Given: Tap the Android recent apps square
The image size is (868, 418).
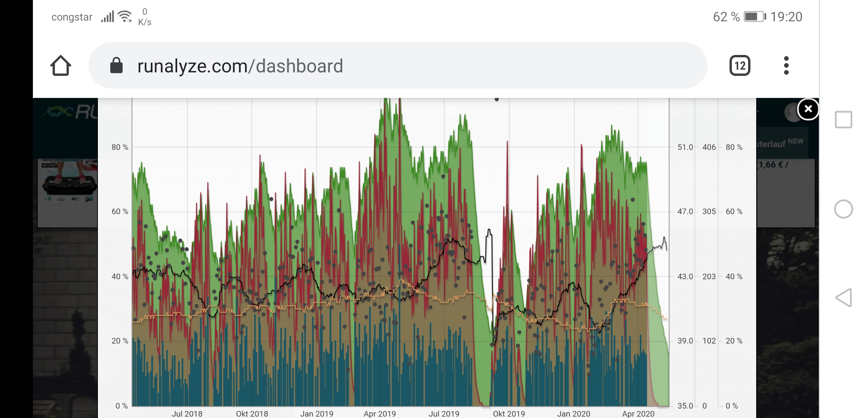Looking at the screenshot, I should [843, 120].
